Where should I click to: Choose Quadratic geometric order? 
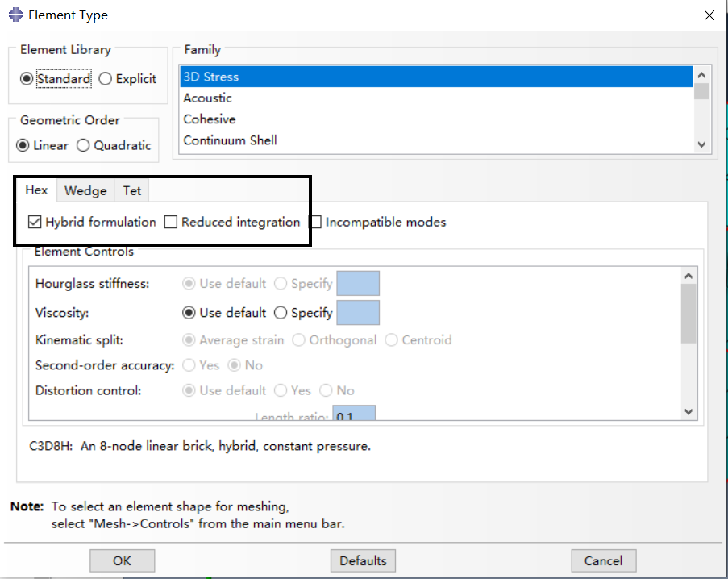(83, 146)
